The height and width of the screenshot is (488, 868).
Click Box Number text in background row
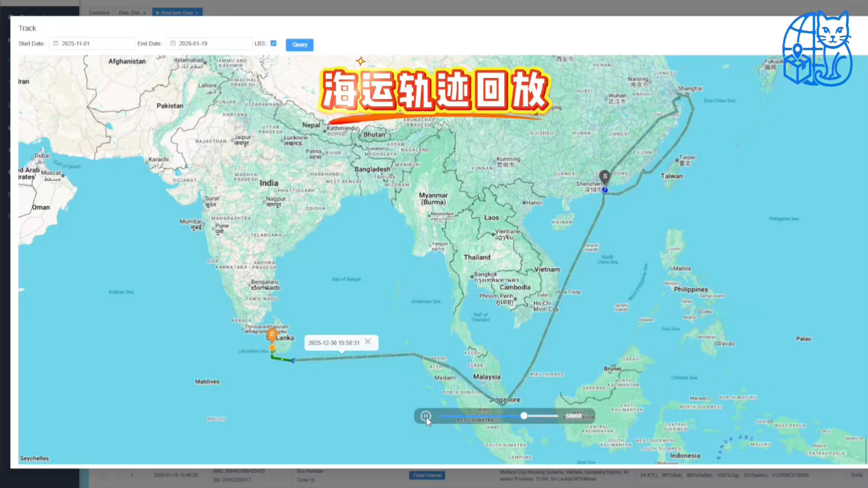pyautogui.click(x=310, y=471)
